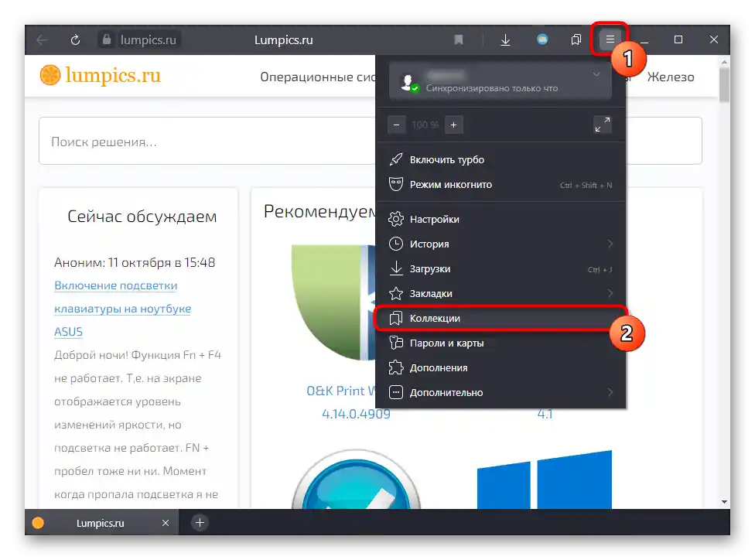755x560 pixels.
Task: Click the 4.14.0.4909 version link
Action: (x=356, y=414)
